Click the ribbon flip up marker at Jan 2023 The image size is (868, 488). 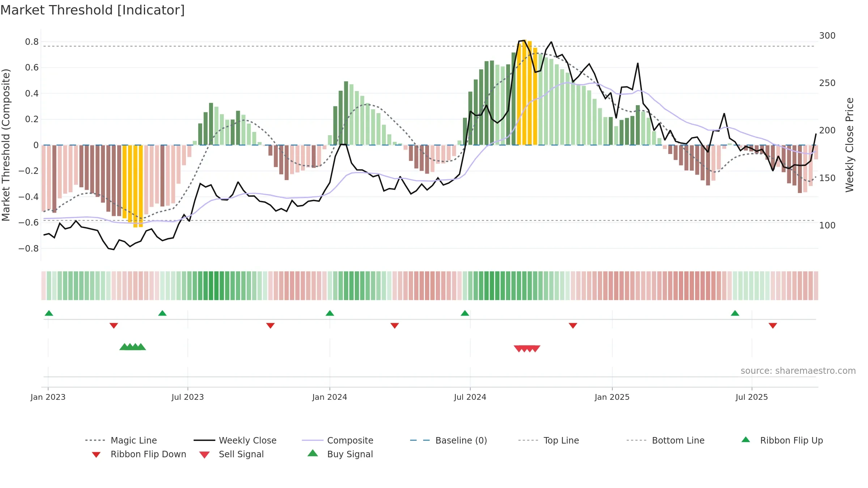click(x=49, y=313)
